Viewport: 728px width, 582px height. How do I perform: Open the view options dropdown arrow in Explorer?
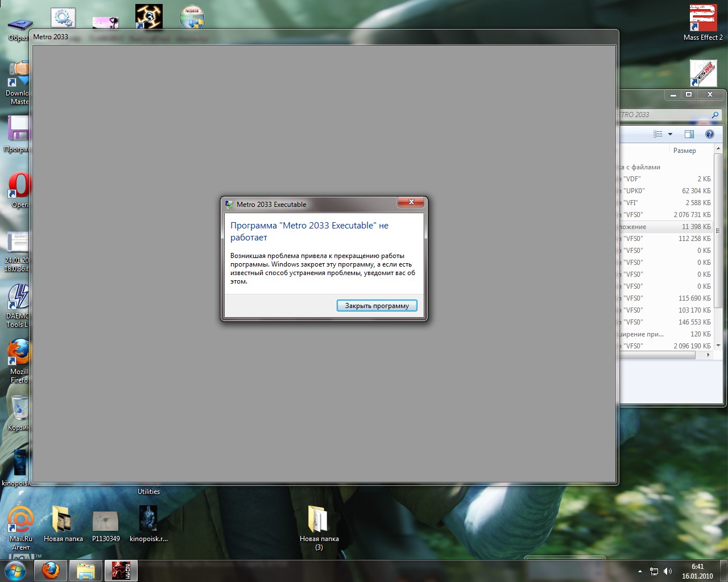tap(670, 134)
